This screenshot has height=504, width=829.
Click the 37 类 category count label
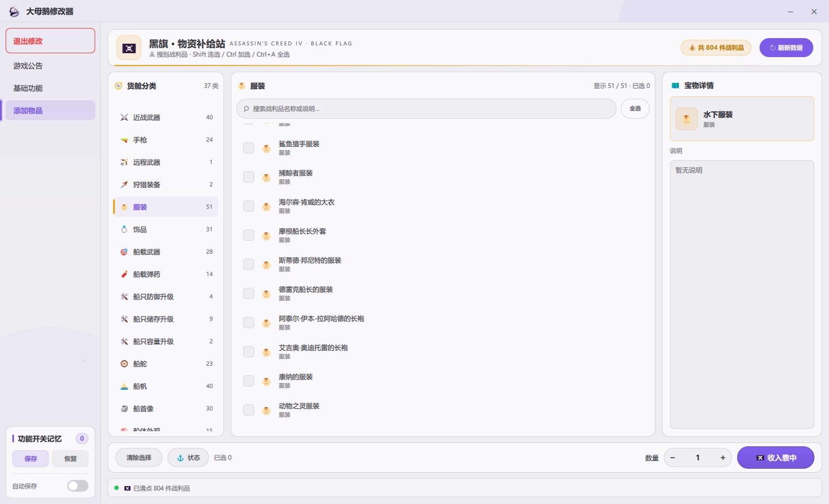click(211, 86)
